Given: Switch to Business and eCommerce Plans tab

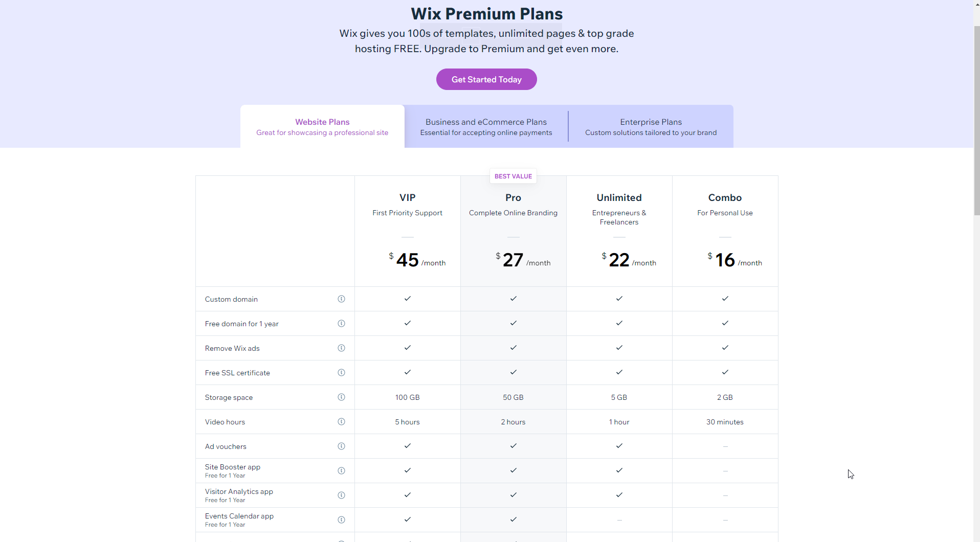Looking at the screenshot, I should [x=486, y=127].
